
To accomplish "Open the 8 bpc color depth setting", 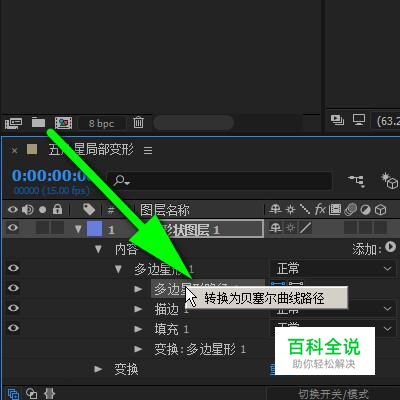I will click(101, 123).
